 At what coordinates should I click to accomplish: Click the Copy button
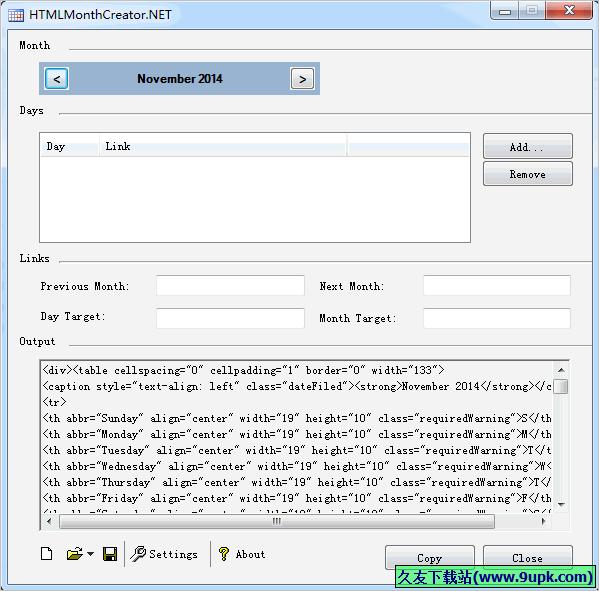tap(429, 557)
